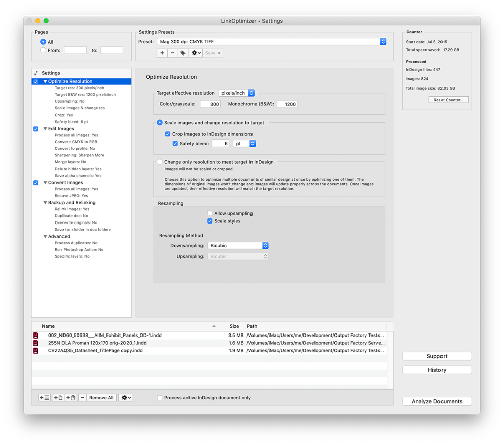Viewport: 504px width, 445px height.
Task: Click the to page number field
Action: (x=112, y=50)
